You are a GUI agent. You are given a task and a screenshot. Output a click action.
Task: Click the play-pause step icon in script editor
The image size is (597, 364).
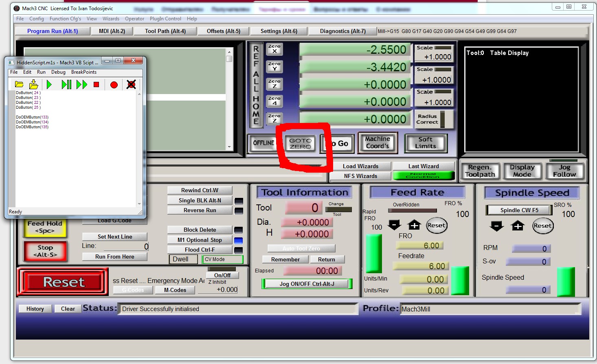pos(66,84)
